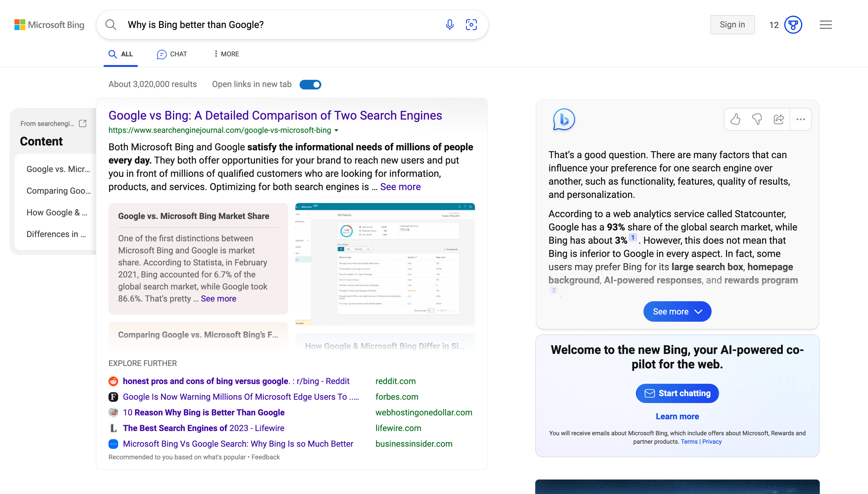Click Google vs. Microsoft Bing Market Share heading
868x494 pixels.
193,216
